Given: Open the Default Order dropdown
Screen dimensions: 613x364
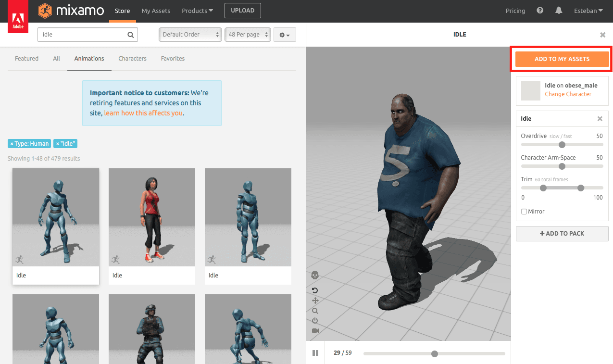Looking at the screenshot, I should pyautogui.click(x=190, y=35).
